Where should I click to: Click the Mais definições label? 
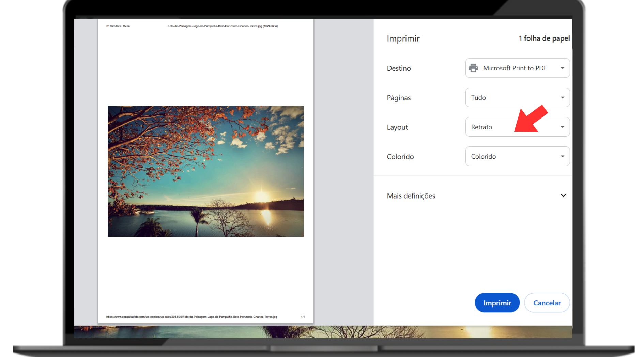click(411, 196)
